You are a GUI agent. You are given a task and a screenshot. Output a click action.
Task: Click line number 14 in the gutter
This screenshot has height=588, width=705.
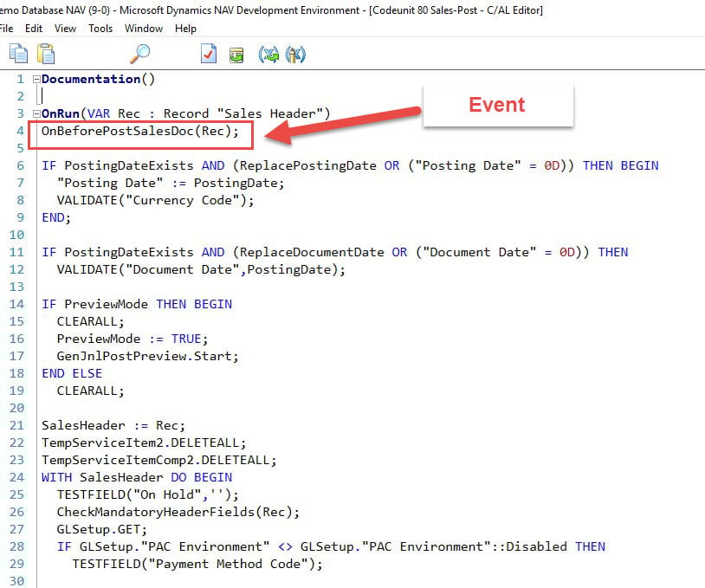click(x=16, y=304)
